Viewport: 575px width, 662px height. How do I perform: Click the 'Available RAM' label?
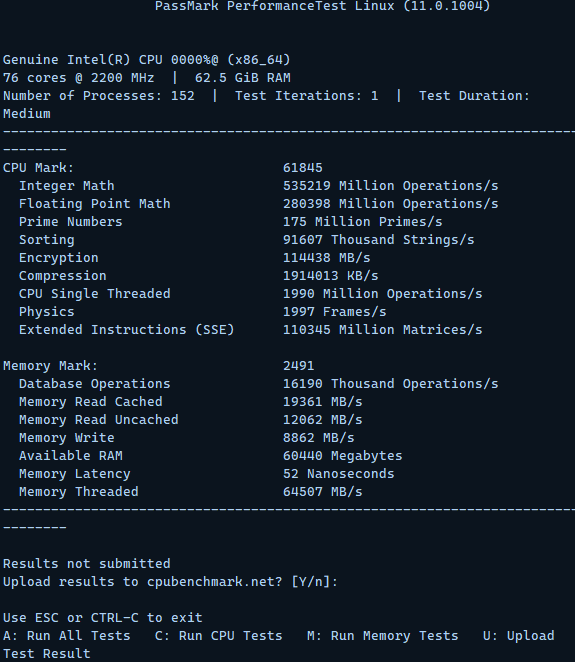pos(71,456)
